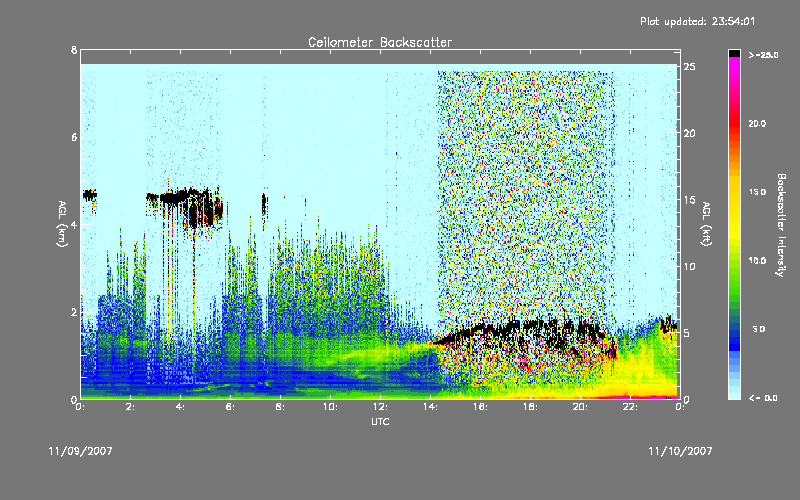Click the 'AGL (kft)' right axis label
The image size is (800, 500).
(707, 223)
